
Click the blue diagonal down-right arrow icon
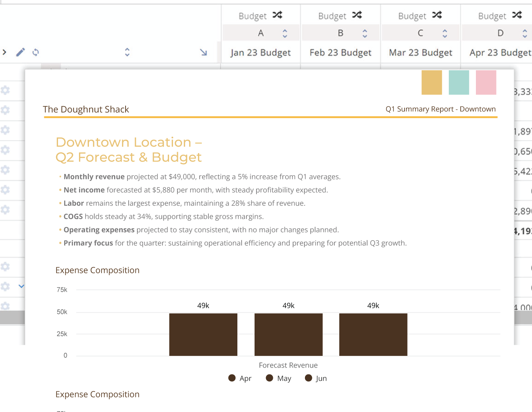click(x=203, y=52)
